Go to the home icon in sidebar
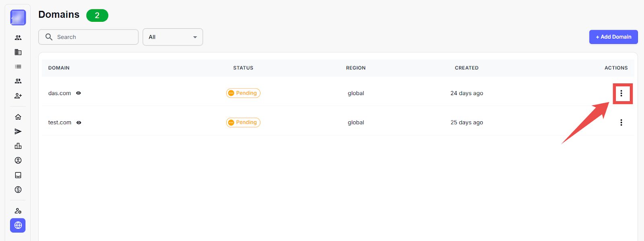 pos(18,117)
